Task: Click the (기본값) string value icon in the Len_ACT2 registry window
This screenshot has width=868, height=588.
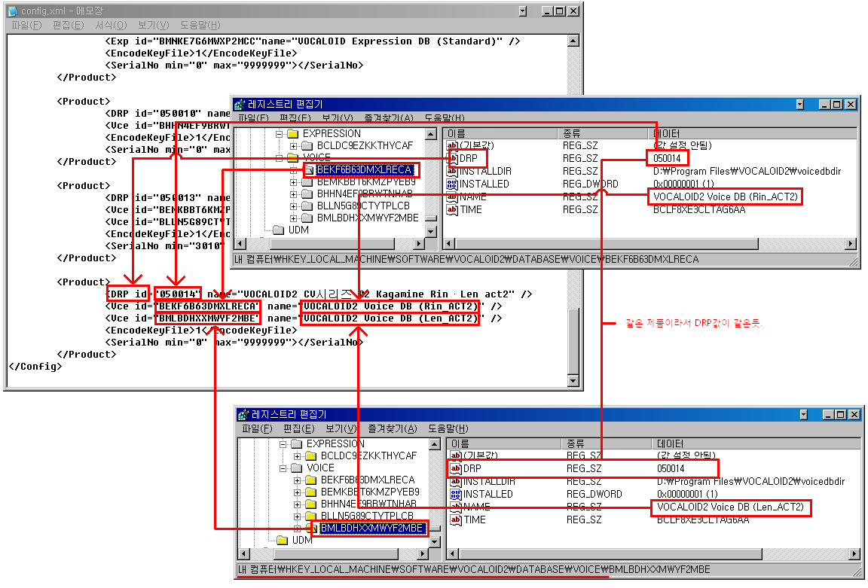Action: (456, 455)
